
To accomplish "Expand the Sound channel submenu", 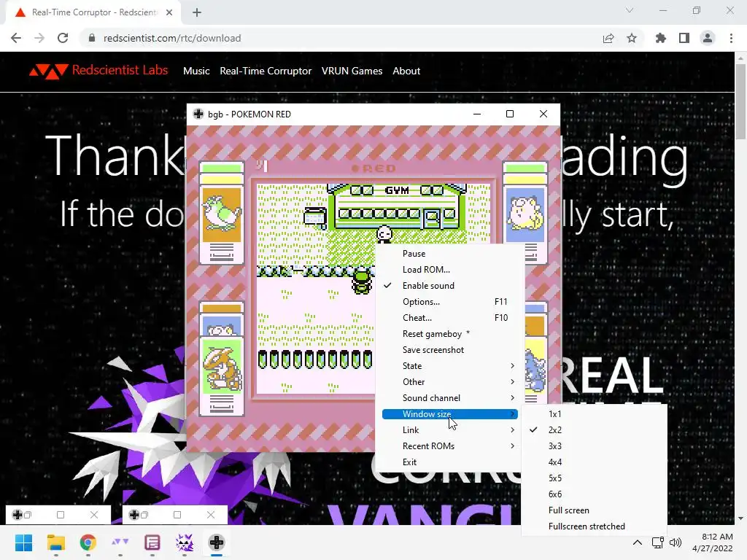I will point(449,398).
